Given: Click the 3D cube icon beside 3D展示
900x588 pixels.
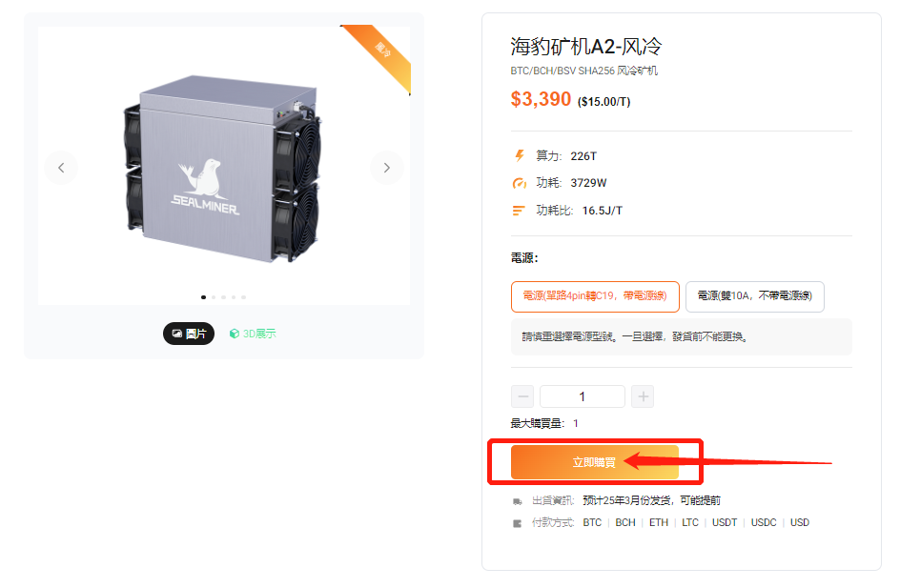Looking at the screenshot, I should (x=235, y=334).
